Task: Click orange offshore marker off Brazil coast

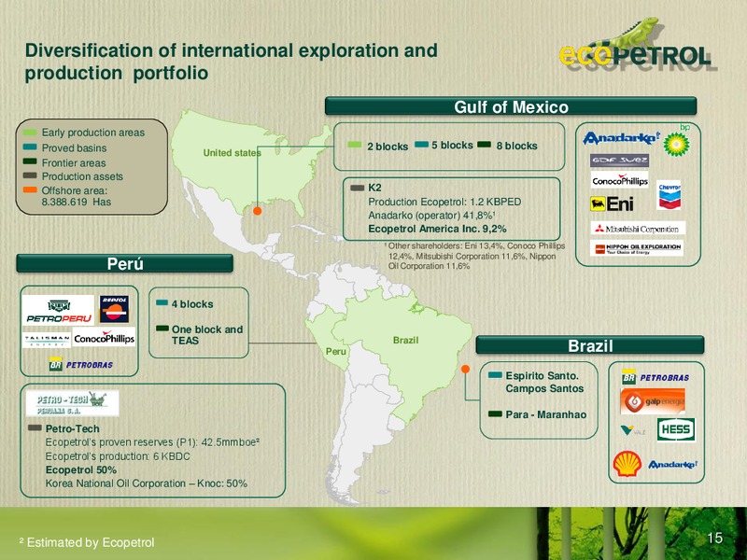Action: (x=465, y=369)
